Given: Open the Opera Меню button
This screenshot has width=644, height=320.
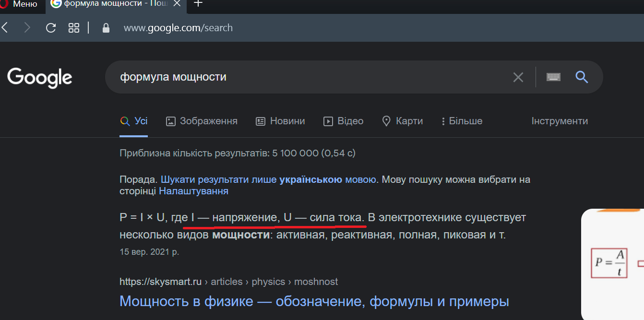Looking at the screenshot, I should coord(19,4).
